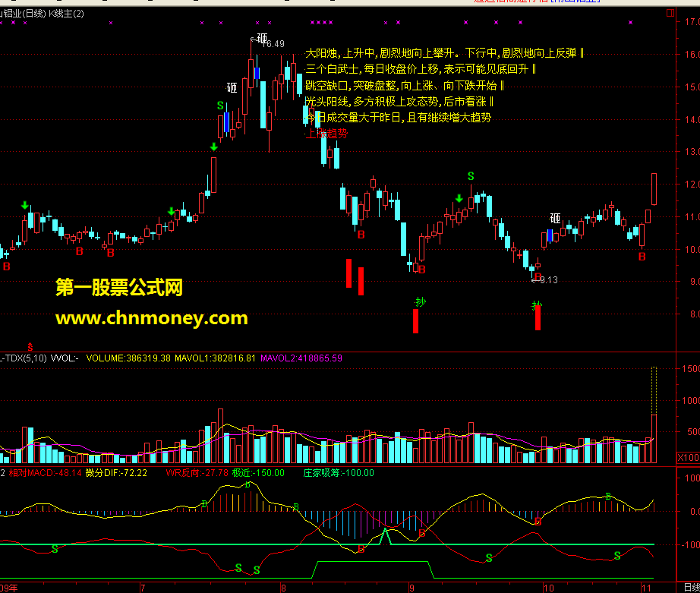Click the 光头阳线 annotation line

tap(399, 102)
